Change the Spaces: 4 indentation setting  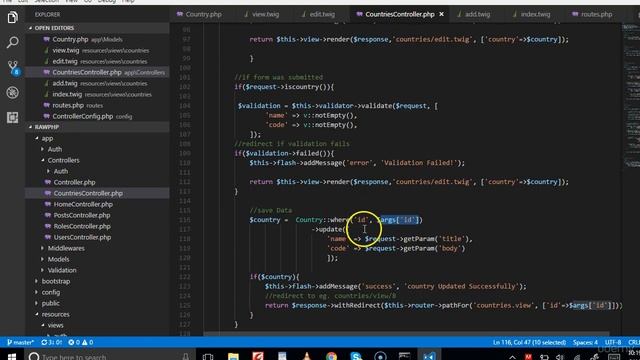585,342
